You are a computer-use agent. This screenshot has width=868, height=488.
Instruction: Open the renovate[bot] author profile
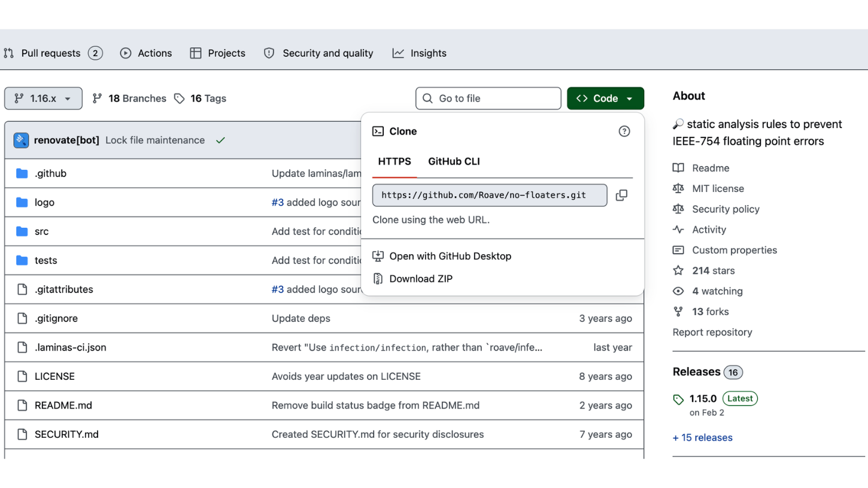pos(66,141)
